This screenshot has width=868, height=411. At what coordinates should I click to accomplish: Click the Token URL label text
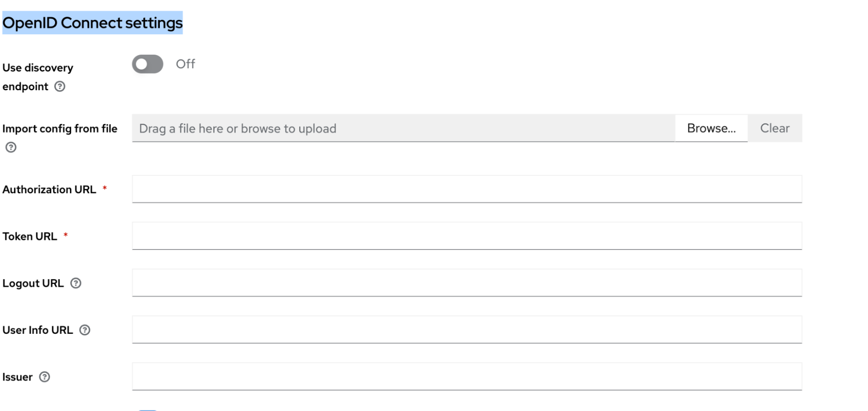point(30,237)
